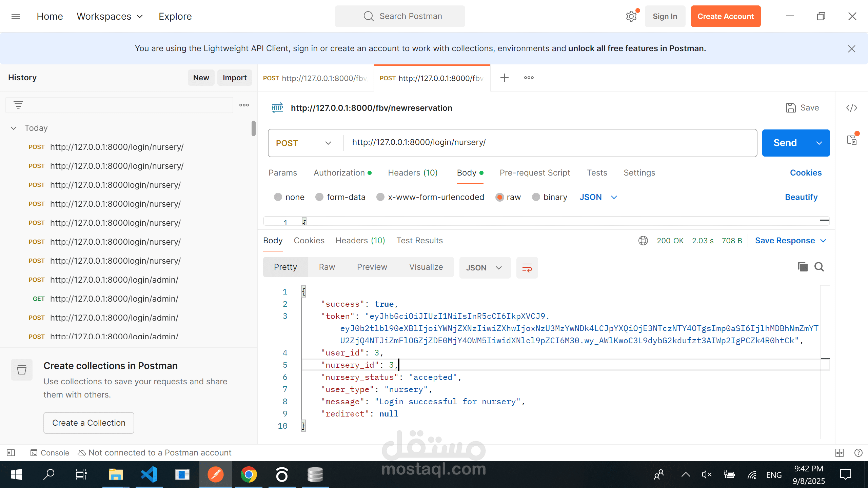The height and width of the screenshot is (488, 868).
Task: Open the request info panel icon
Action: click(852, 140)
